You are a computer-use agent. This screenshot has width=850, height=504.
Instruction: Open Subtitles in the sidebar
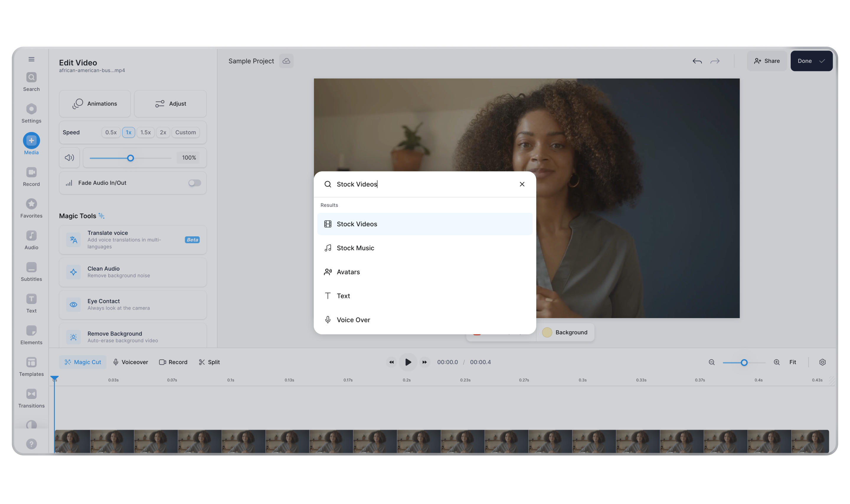pyautogui.click(x=31, y=272)
